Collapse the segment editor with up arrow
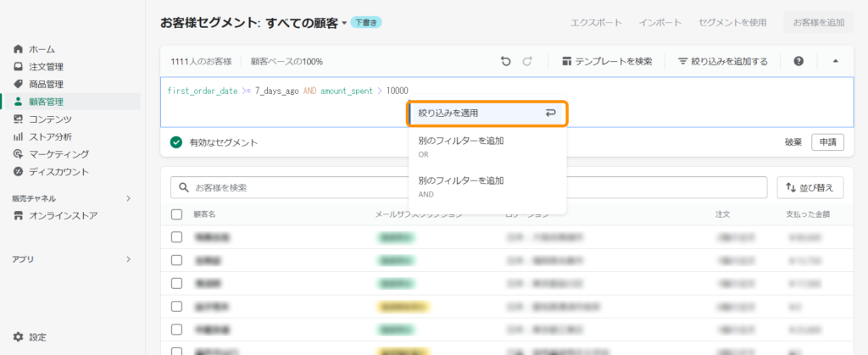Viewport: 868px width, 355px height. pyautogui.click(x=835, y=61)
